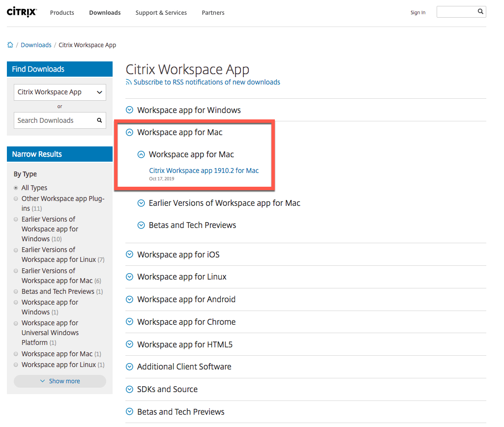
Task: Open the Partners menu
Action: (x=213, y=13)
